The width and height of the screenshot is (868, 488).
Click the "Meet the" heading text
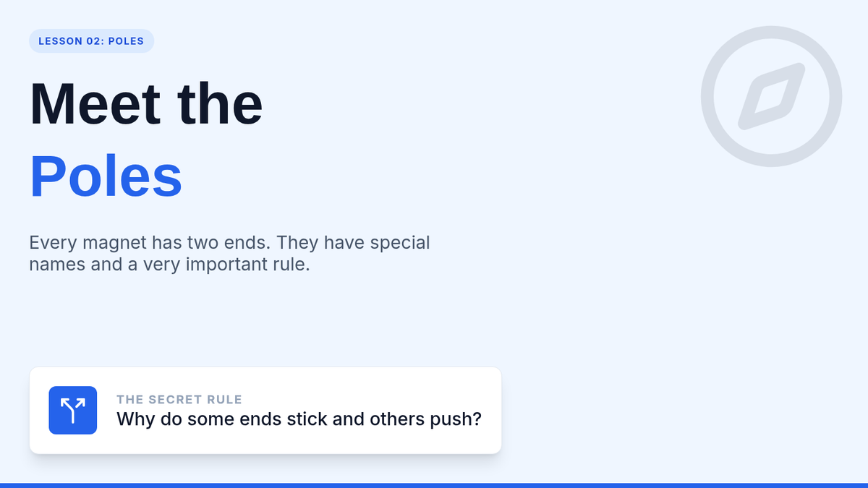point(146,104)
